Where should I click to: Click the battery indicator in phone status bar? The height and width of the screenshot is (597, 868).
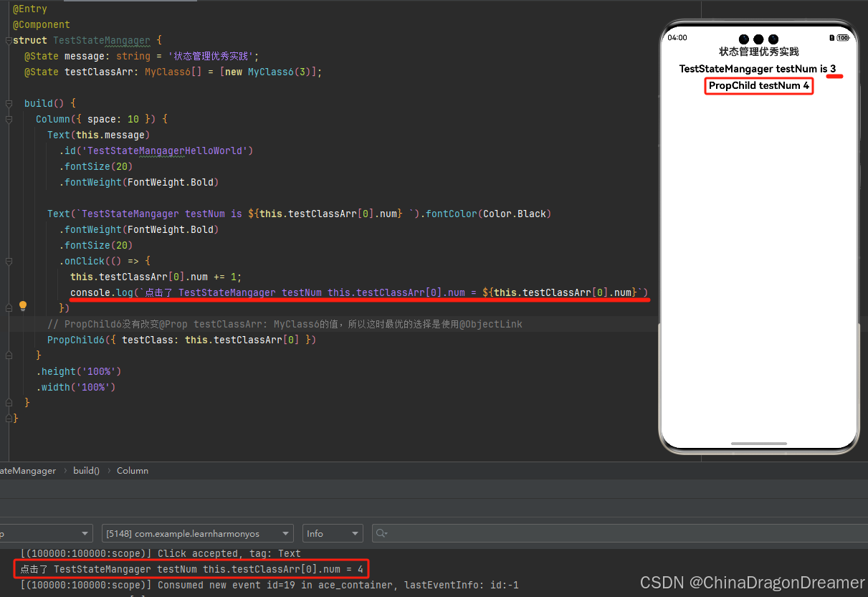(841, 38)
